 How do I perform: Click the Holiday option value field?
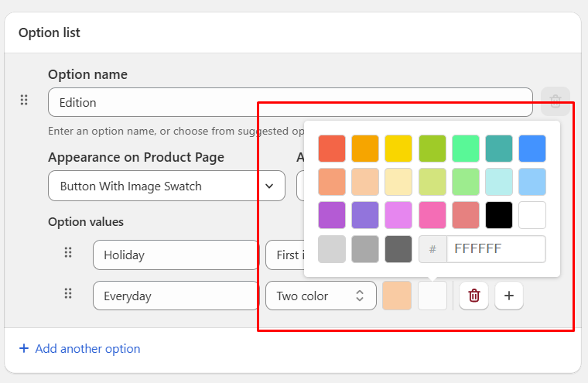(176, 255)
